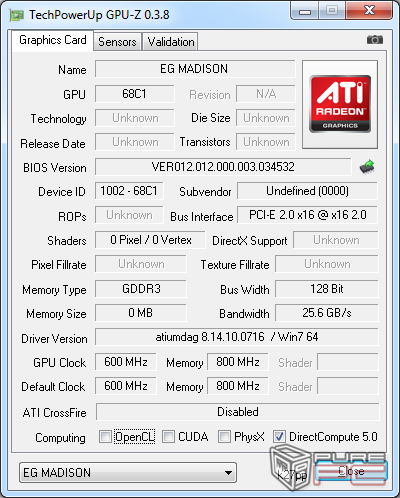Image resolution: width=400 pixels, height=498 pixels.
Task: Click the ATI Radeon logo
Action: point(340,104)
